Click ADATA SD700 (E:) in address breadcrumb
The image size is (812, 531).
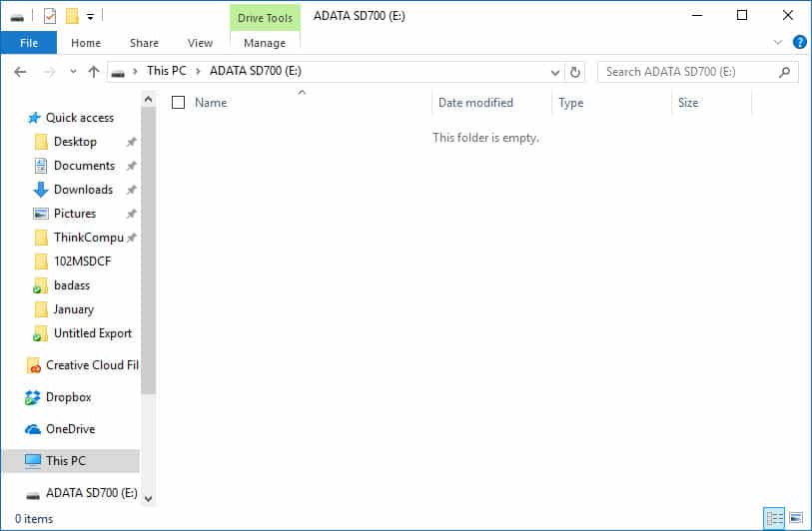(x=256, y=71)
